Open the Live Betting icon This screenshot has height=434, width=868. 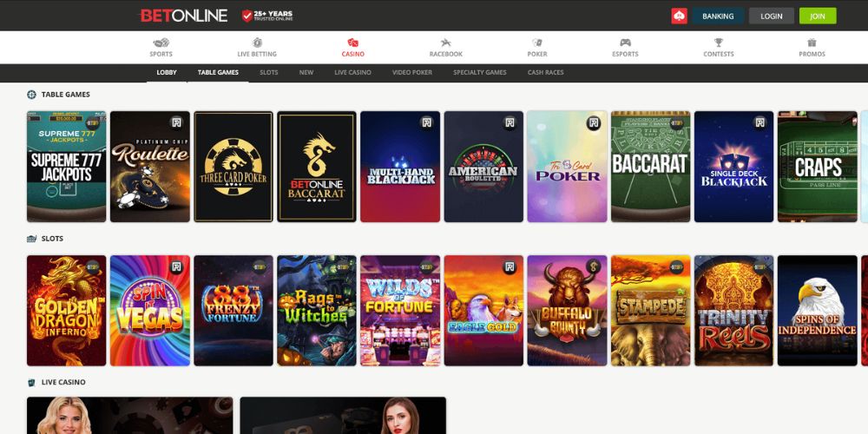click(x=257, y=43)
